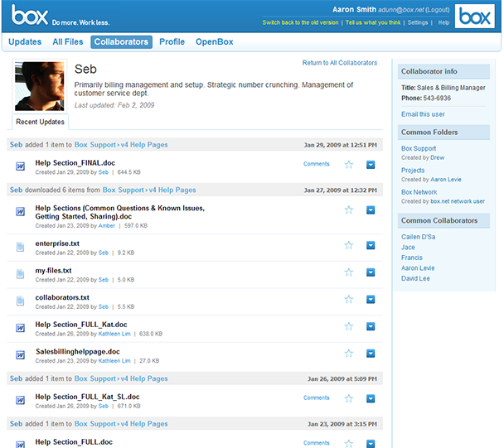Click Seb's profile photo

pyautogui.click(x=39, y=86)
